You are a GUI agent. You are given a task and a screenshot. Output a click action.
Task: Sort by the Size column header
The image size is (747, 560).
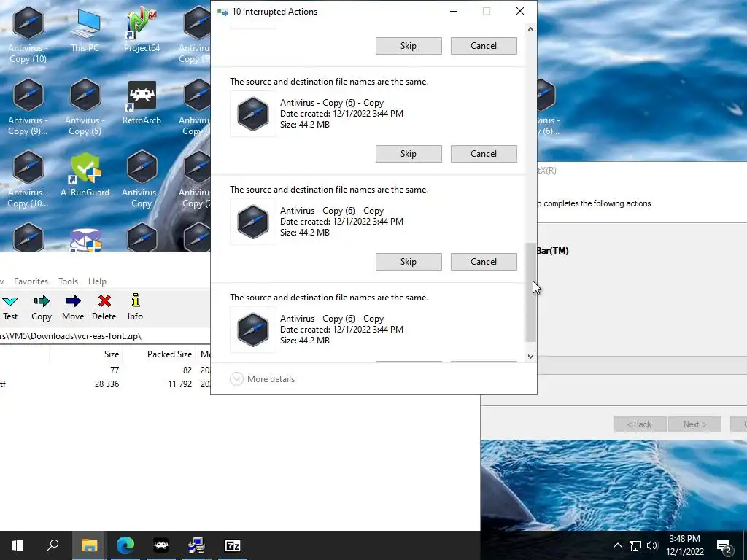[87, 354]
